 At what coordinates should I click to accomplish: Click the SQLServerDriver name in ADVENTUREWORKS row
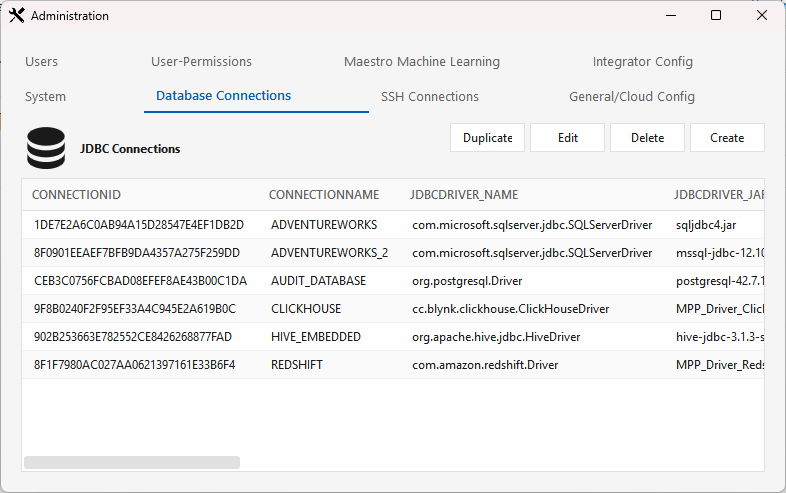click(532, 225)
